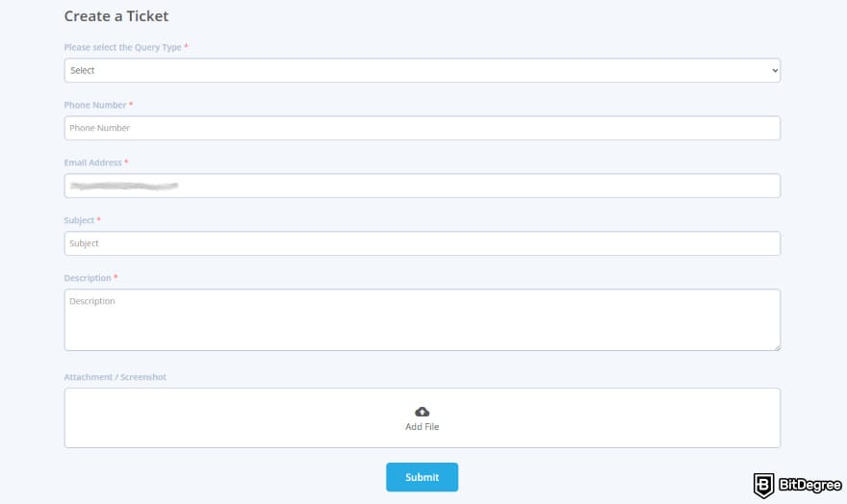Click the Add File text
Image resolution: width=847 pixels, height=504 pixels.
422,427
